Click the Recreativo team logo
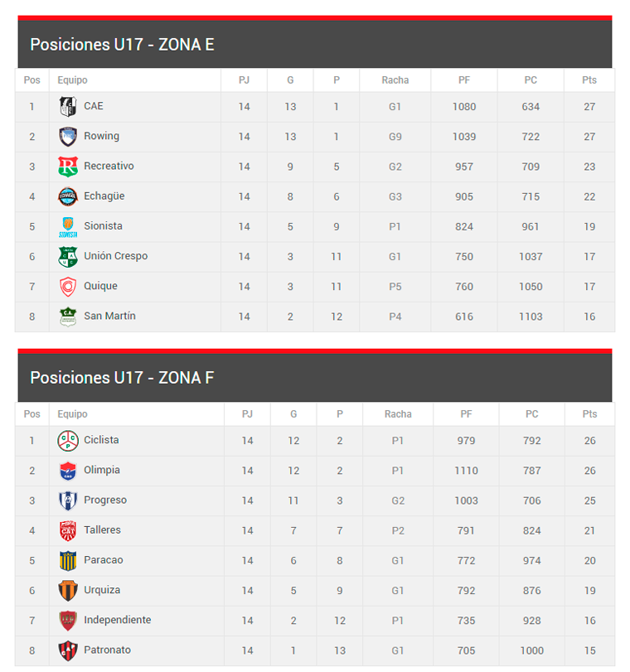Screen dimensions: 630x672 click(67, 167)
